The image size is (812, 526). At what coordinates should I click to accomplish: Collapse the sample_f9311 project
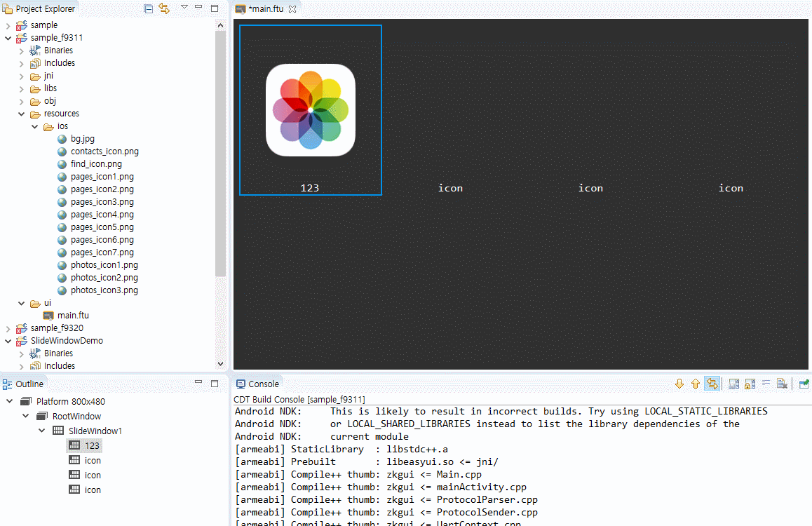[8, 38]
